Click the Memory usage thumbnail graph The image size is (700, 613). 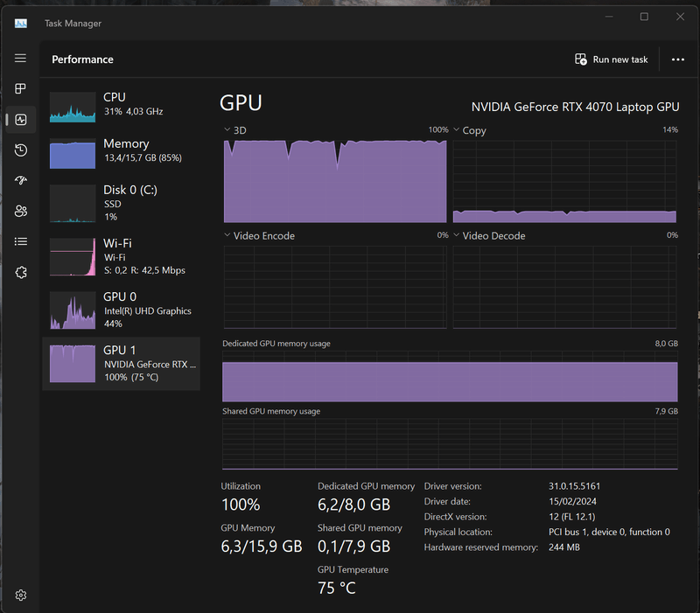coord(73,154)
